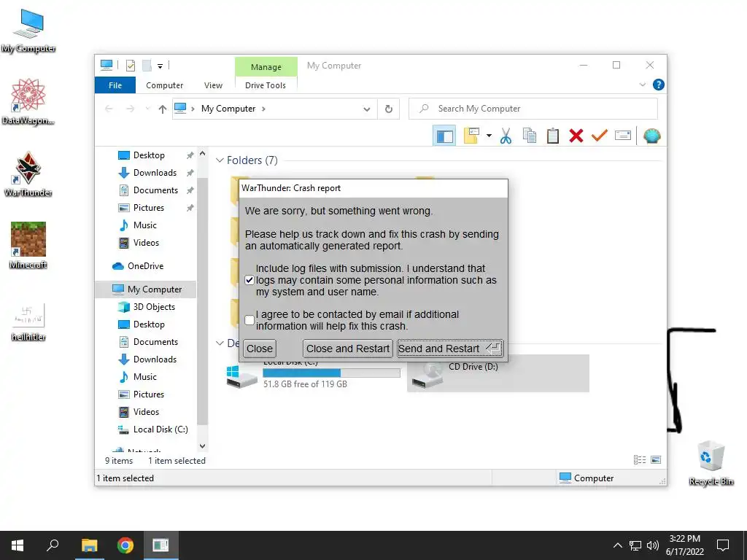Screen dimensions: 747x560
Task: Open the recent locations dropdown arrow
Action: click(x=147, y=109)
